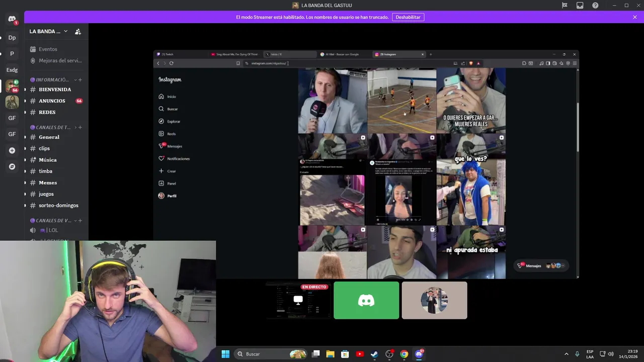Open the Memes channel
The image size is (644, 362).
click(56, 183)
